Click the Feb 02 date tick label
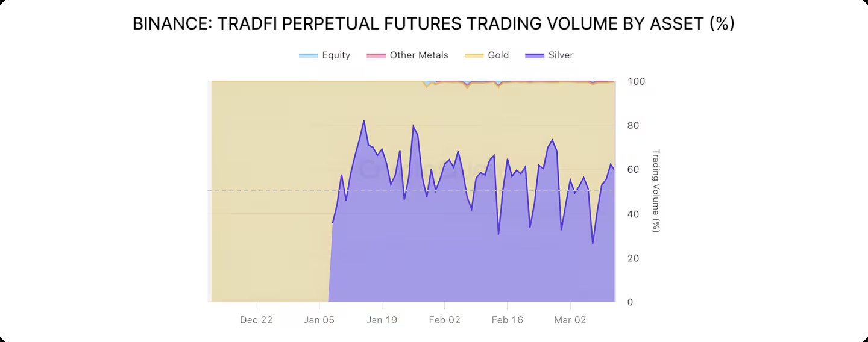This screenshot has height=342, width=868. coord(445,320)
